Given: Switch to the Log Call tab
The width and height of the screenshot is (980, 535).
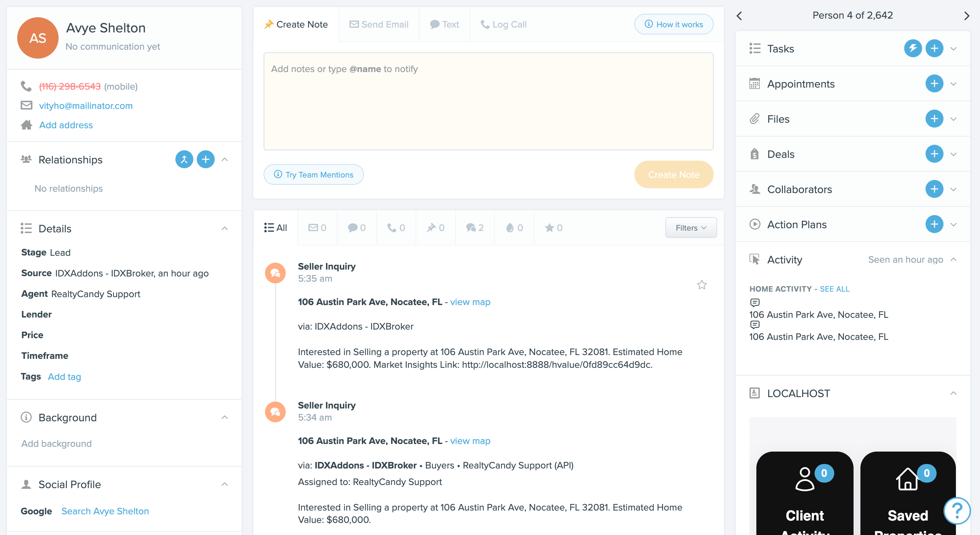Looking at the screenshot, I should [503, 24].
